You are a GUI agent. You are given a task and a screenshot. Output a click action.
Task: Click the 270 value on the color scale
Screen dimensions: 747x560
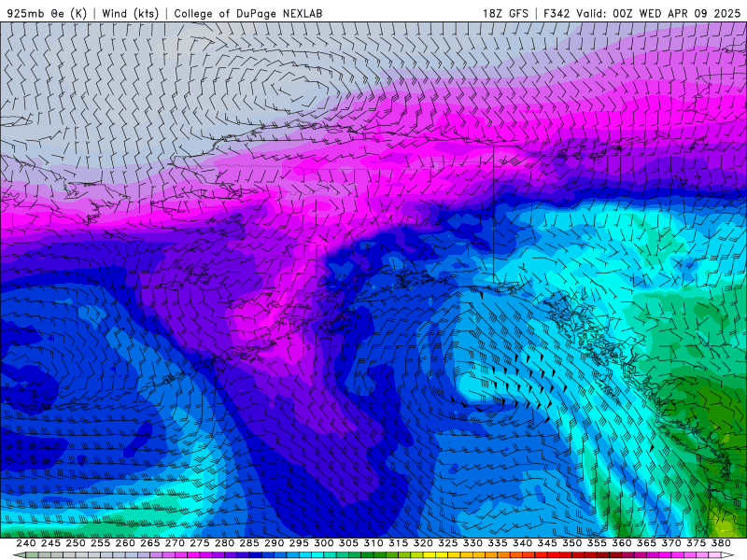click(x=175, y=543)
